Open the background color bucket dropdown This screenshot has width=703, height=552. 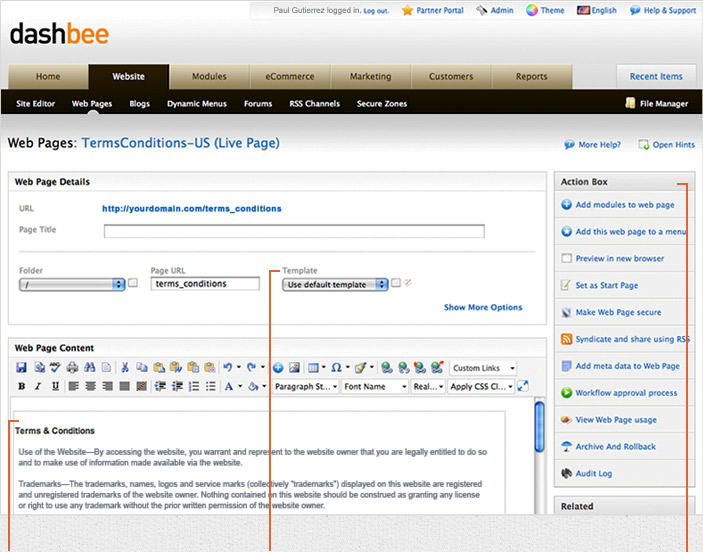point(264,386)
